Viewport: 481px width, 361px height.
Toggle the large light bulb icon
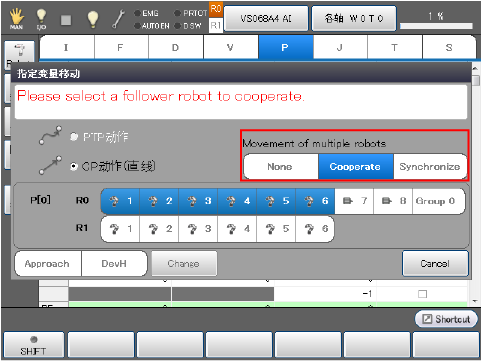[x=93, y=19]
